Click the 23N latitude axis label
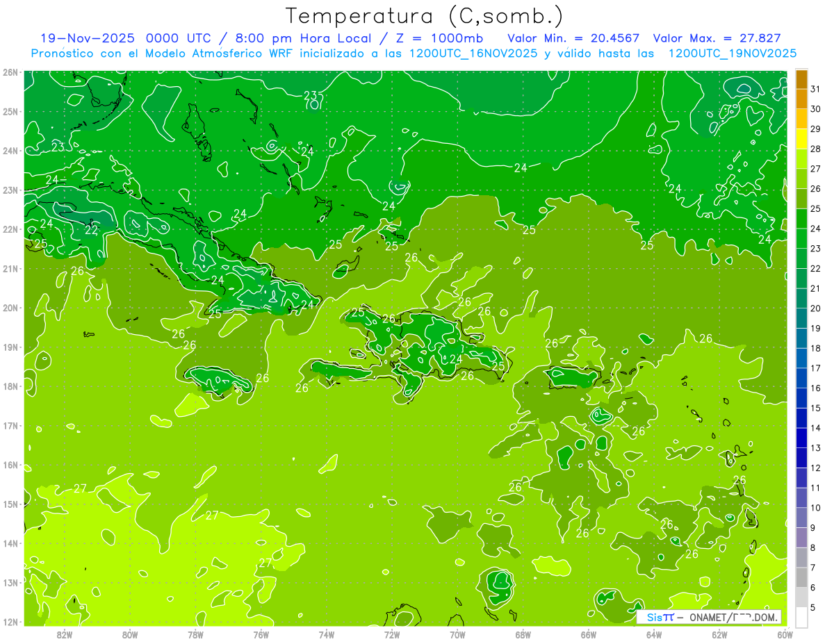This screenshot has width=834, height=644. tap(10, 190)
